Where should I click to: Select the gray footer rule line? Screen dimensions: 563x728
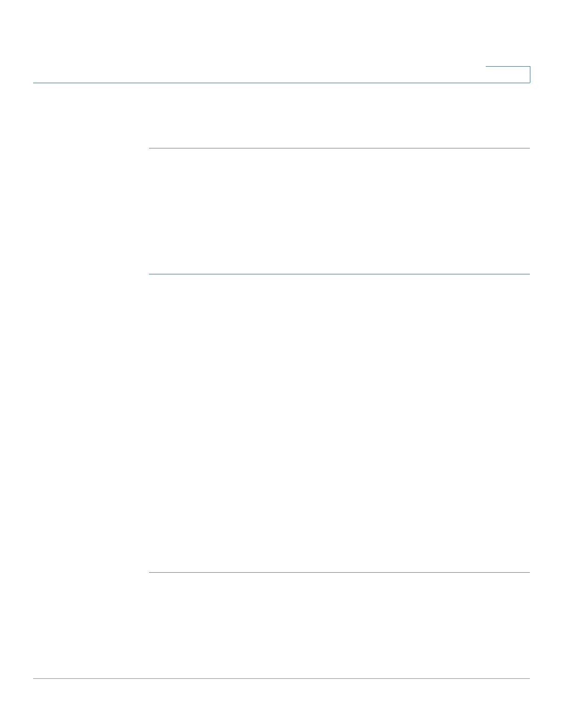click(281, 678)
